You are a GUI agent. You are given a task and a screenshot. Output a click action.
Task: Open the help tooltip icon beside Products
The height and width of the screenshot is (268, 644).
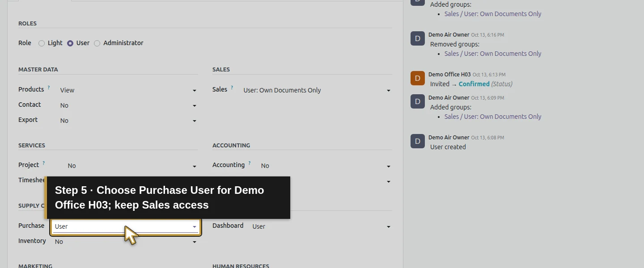(49, 88)
